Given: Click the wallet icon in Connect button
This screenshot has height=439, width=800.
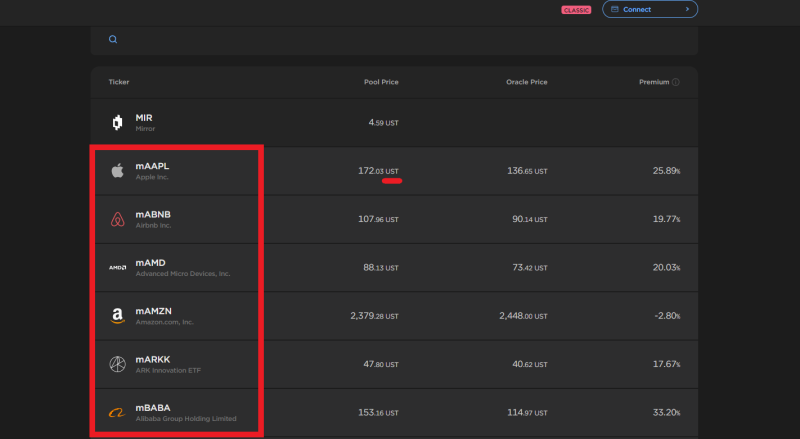Looking at the screenshot, I should [615, 9].
